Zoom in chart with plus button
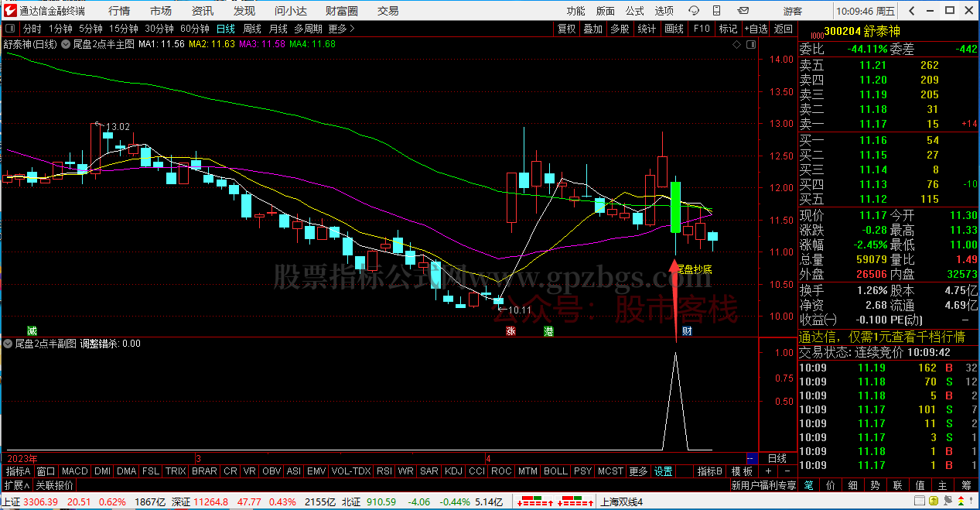This screenshot has width=980, height=510. coord(768,471)
